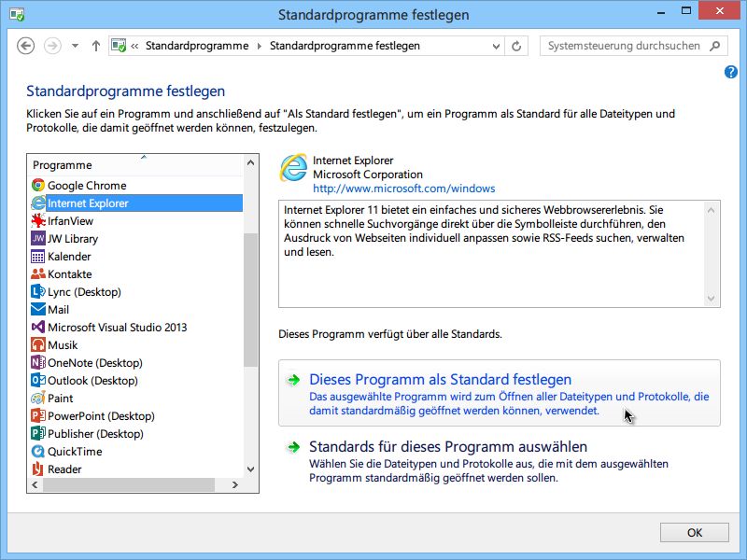The width and height of the screenshot is (747, 560).
Task: Click the Musik headphones icon
Action: [38, 344]
